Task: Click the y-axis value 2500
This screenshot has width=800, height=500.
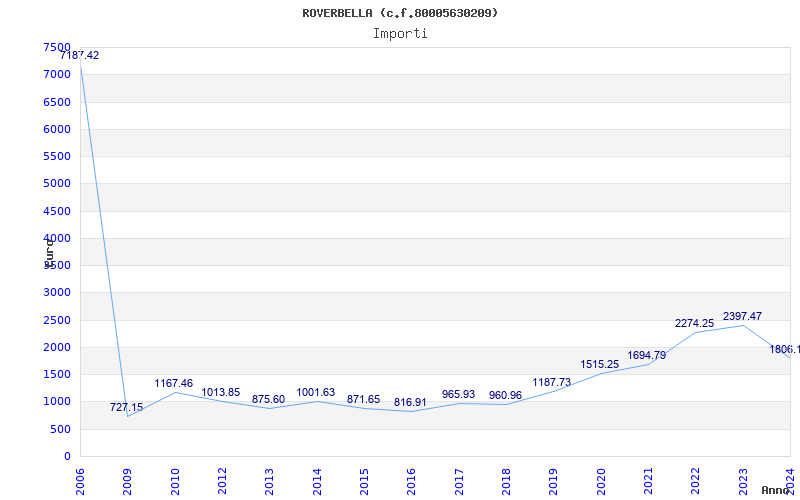Action: 57,320
